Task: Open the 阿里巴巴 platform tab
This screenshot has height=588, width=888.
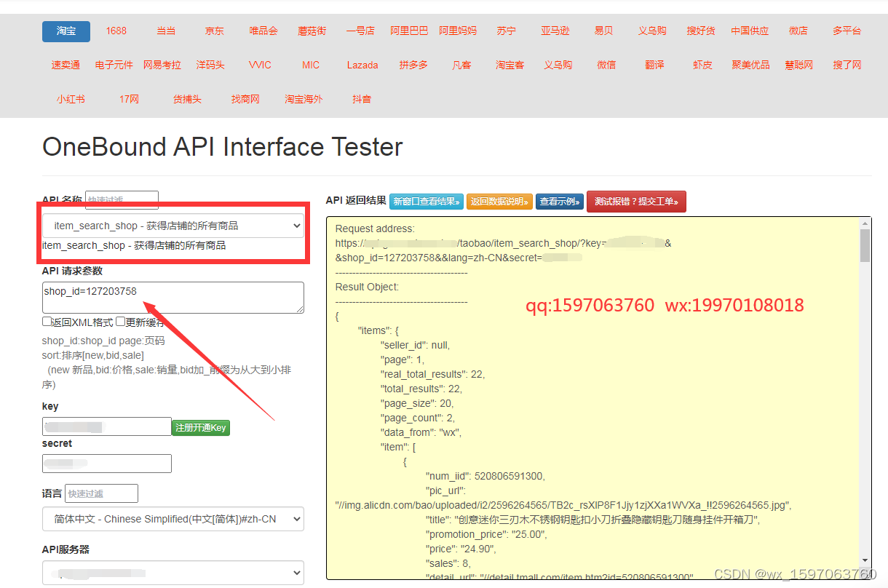Action: pyautogui.click(x=409, y=31)
